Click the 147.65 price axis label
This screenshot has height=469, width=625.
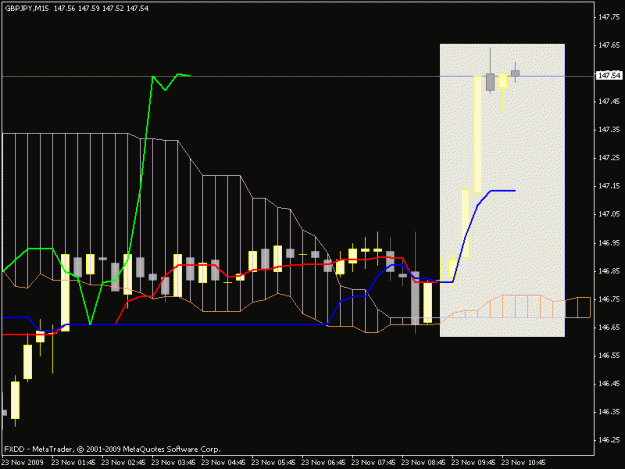pyautogui.click(x=609, y=45)
